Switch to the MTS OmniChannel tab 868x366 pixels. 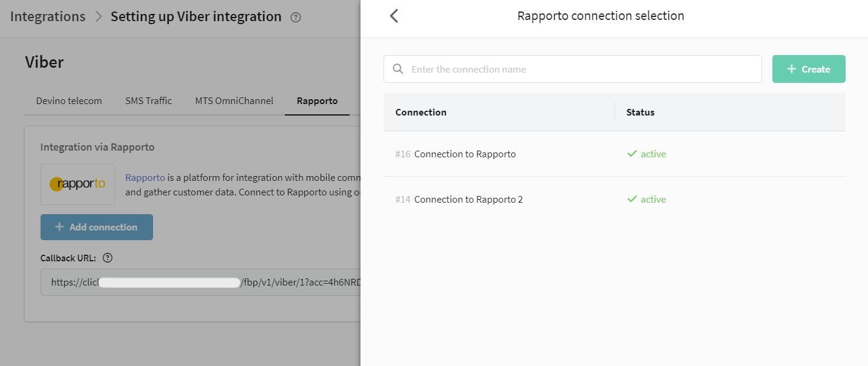[x=234, y=100]
